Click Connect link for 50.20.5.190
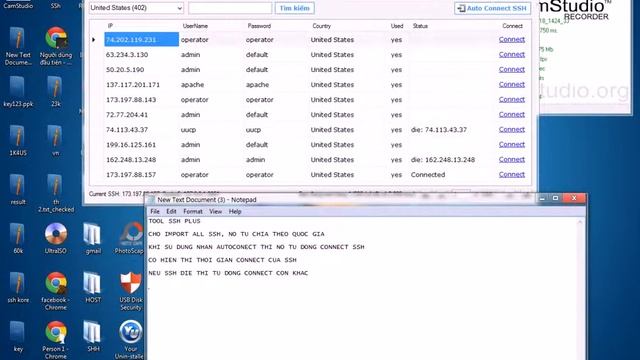 coord(511,69)
